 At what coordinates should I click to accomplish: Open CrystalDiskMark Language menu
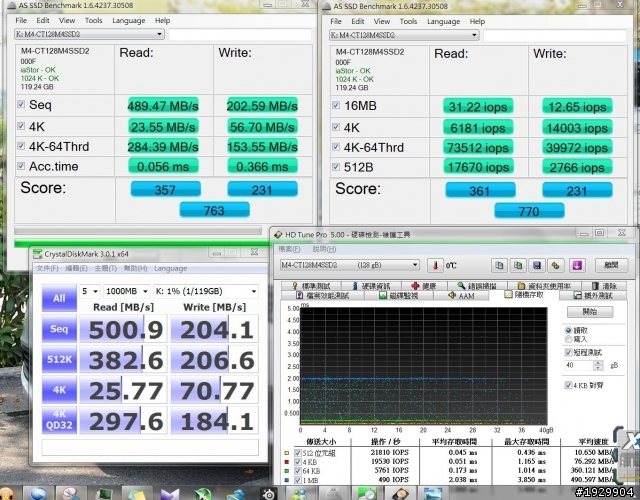click(170, 269)
